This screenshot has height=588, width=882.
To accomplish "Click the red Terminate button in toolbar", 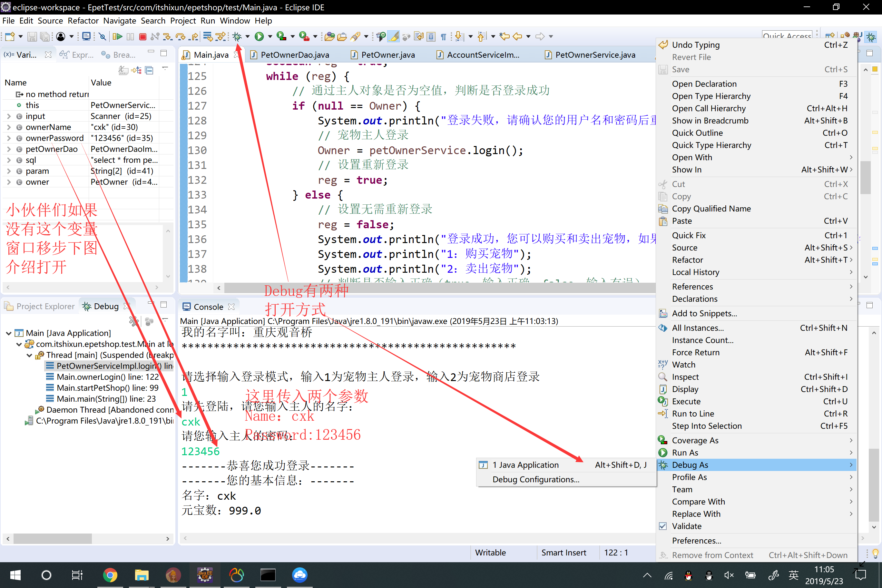I will click(142, 36).
